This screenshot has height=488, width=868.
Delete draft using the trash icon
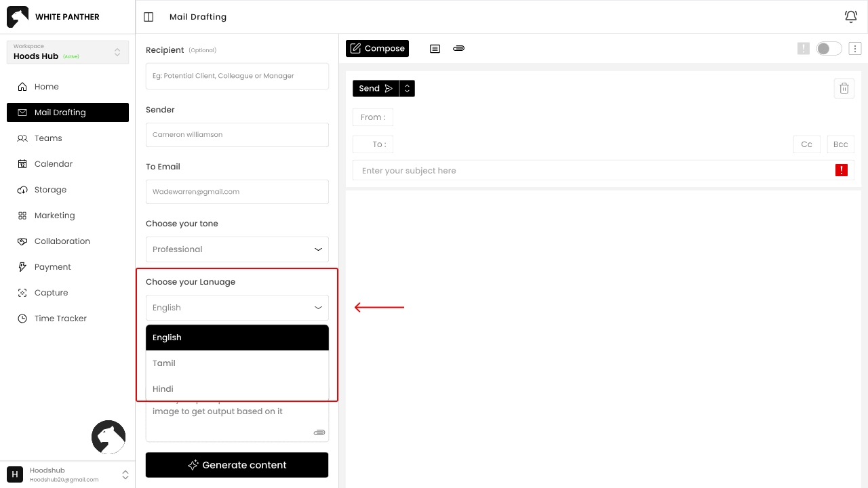tap(844, 88)
